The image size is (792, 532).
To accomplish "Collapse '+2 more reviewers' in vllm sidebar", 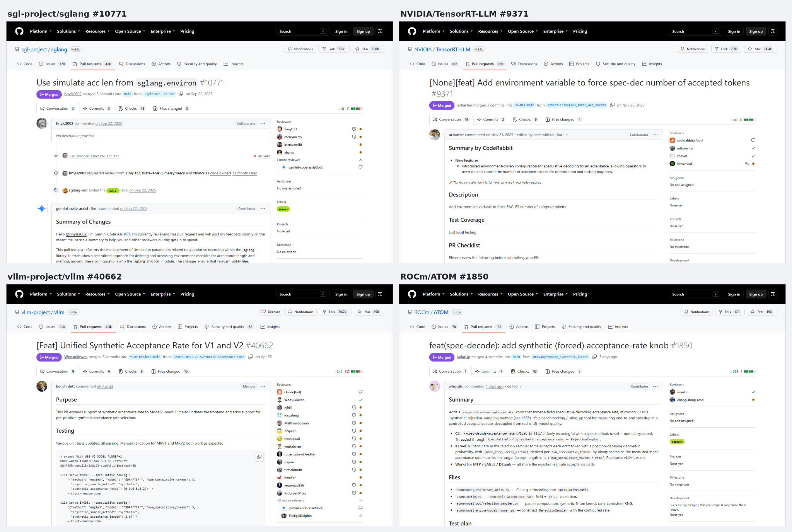I will pyautogui.click(x=360, y=501).
